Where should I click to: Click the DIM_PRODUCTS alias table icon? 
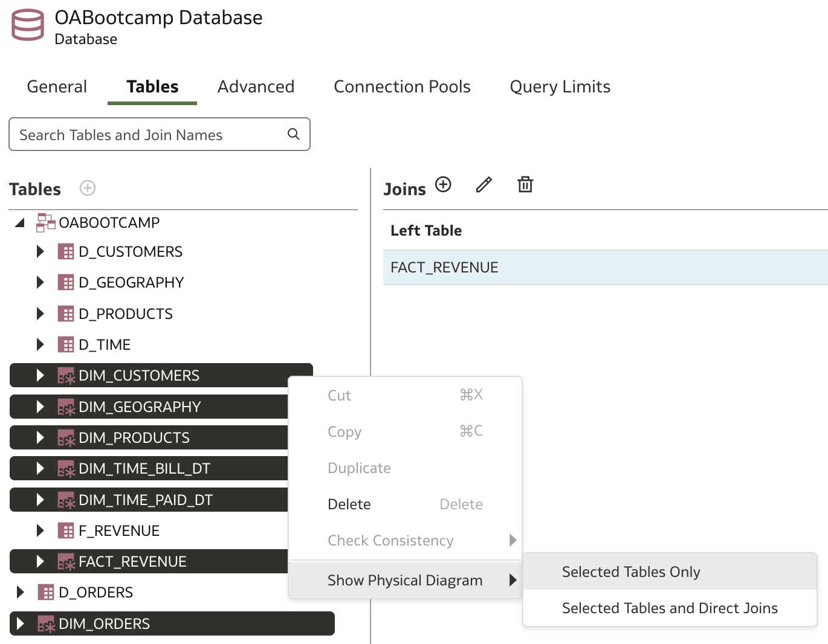66,438
